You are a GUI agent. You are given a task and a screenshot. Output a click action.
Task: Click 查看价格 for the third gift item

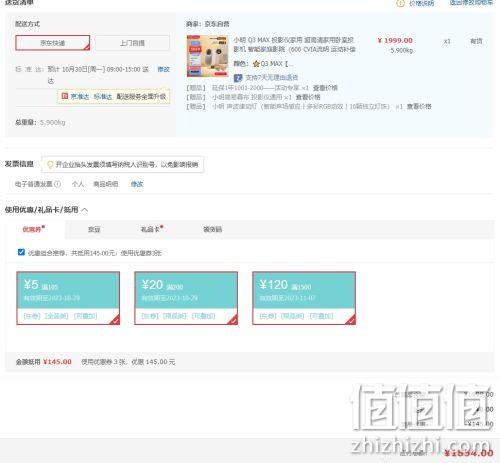pos(419,106)
